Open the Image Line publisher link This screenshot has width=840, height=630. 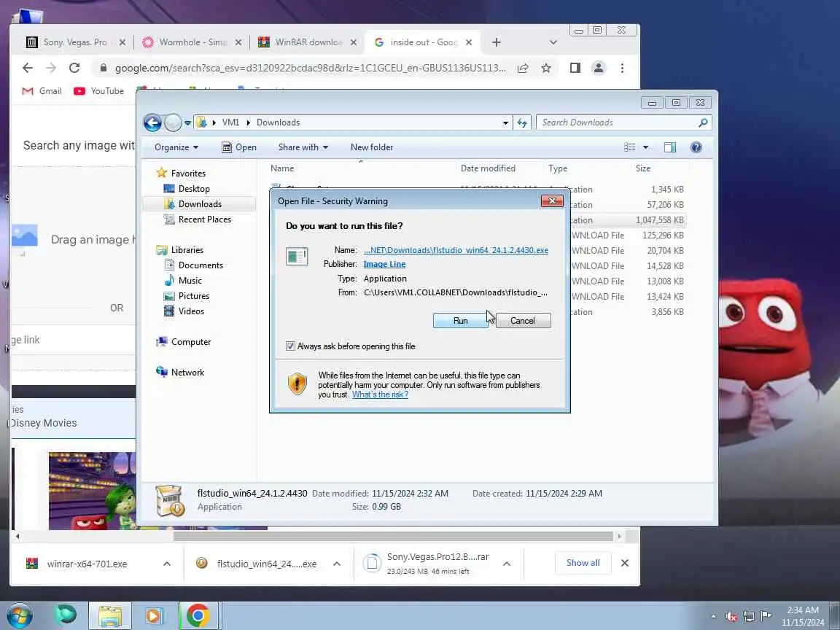coord(384,264)
